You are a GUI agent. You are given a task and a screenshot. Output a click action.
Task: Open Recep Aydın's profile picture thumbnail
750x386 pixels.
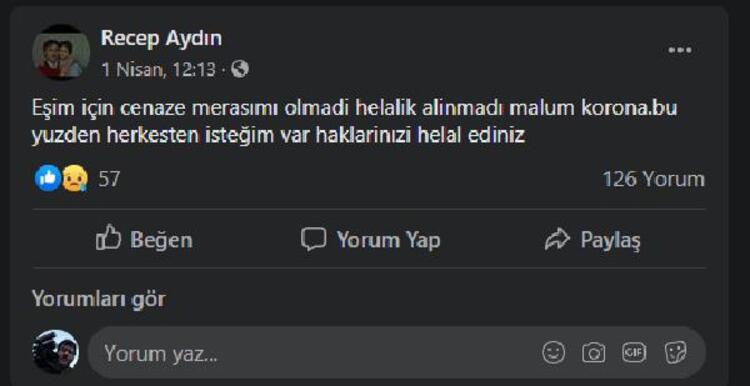pyautogui.click(x=61, y=52)
